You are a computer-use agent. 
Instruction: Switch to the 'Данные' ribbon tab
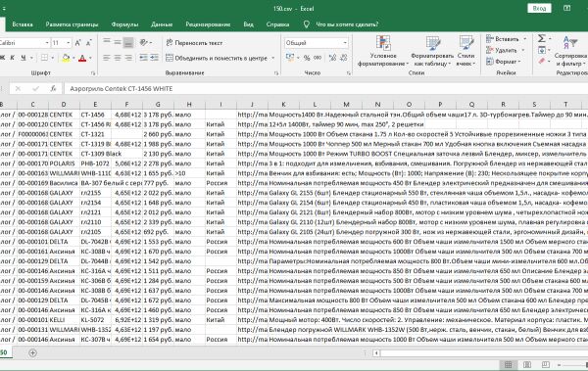162,24
